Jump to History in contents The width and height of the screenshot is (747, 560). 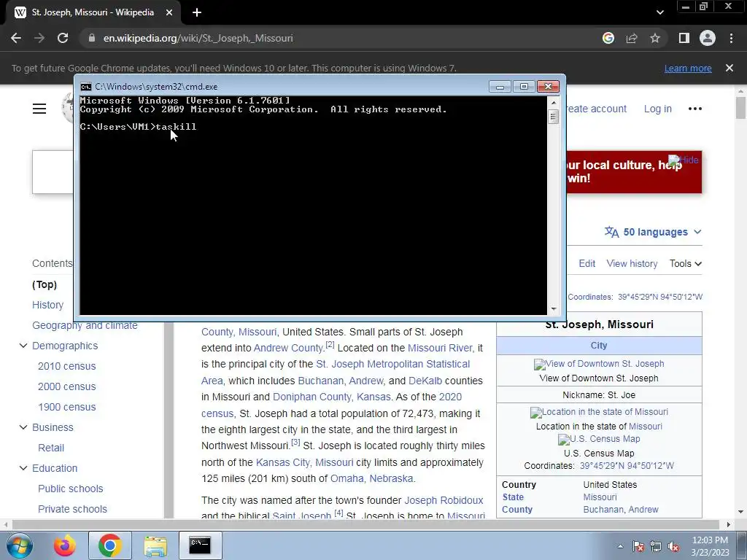47,305
